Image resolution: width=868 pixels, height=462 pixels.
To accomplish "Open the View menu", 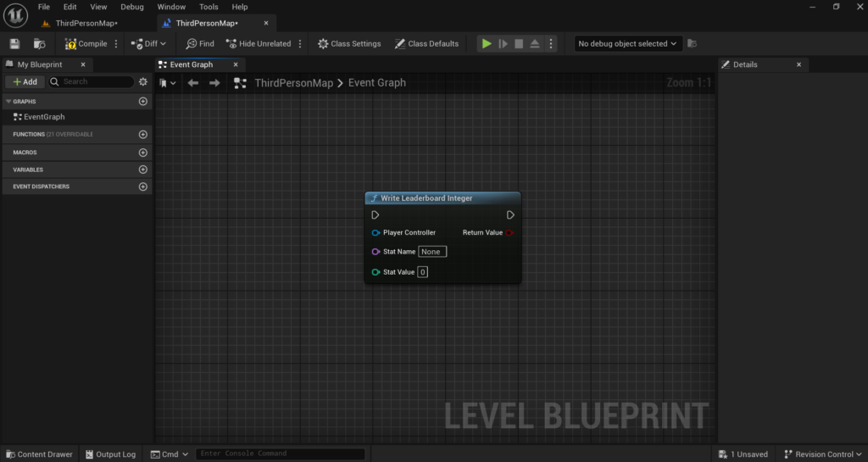I will [x=98, y=7].
